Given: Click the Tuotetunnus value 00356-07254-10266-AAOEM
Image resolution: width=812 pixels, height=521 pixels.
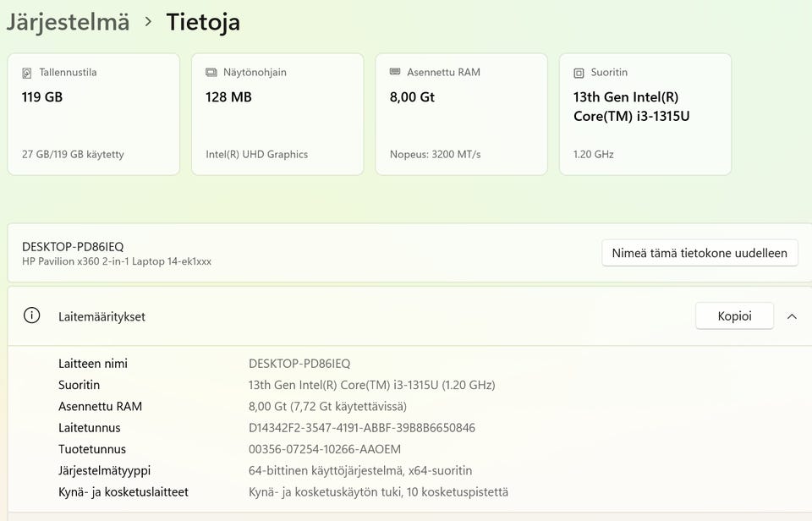Looking at the screenshot, I should click(x=325, y=449).
